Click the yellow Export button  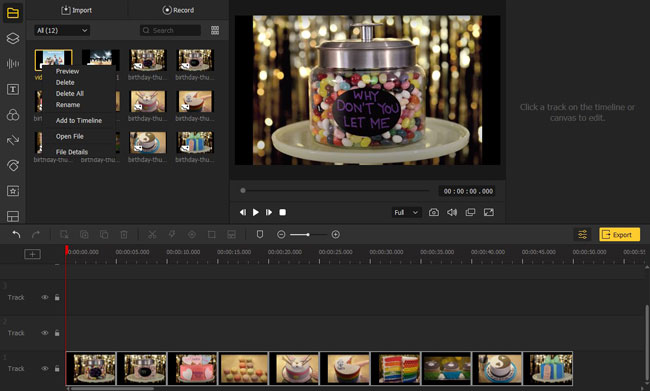tap(619, 235)
